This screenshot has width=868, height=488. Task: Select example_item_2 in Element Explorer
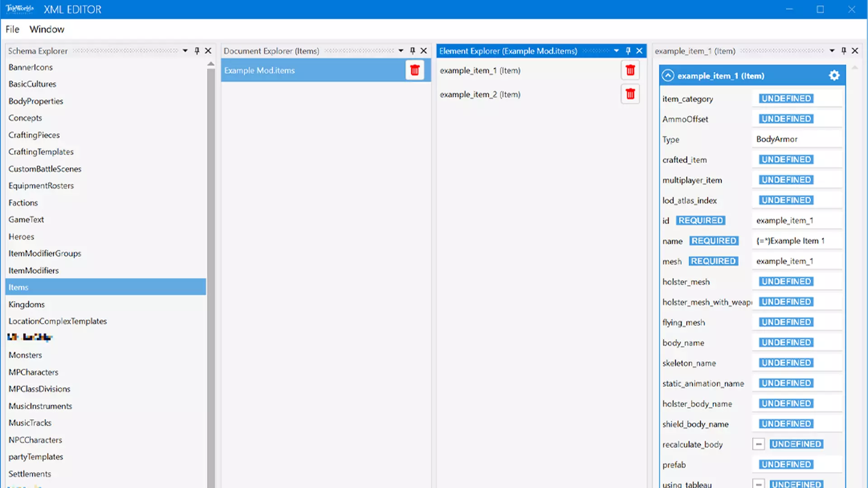click(480, 94)
